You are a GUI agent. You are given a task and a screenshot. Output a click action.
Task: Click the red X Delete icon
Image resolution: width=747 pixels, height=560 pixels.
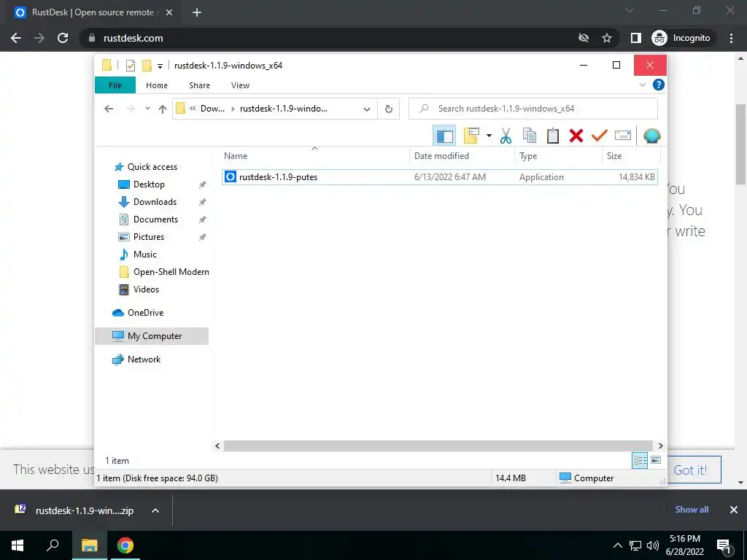pyautogui.click(x=576, y=136)
